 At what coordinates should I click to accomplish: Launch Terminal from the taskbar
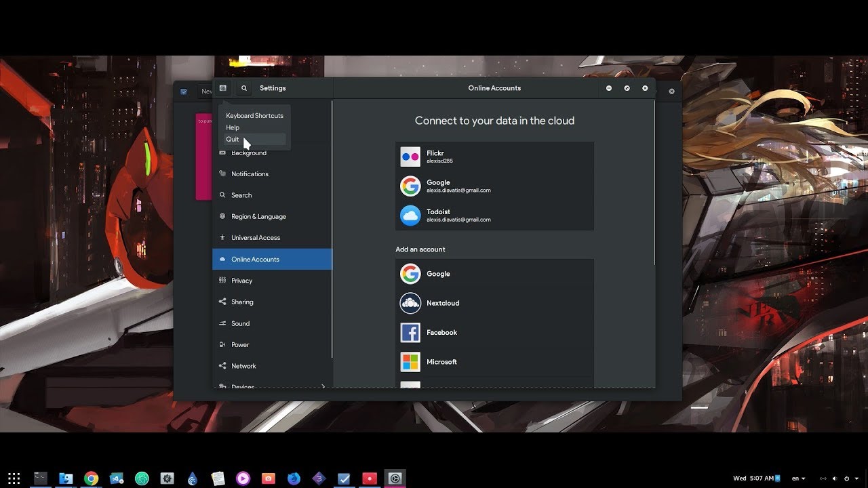click(x=41, y=479)
